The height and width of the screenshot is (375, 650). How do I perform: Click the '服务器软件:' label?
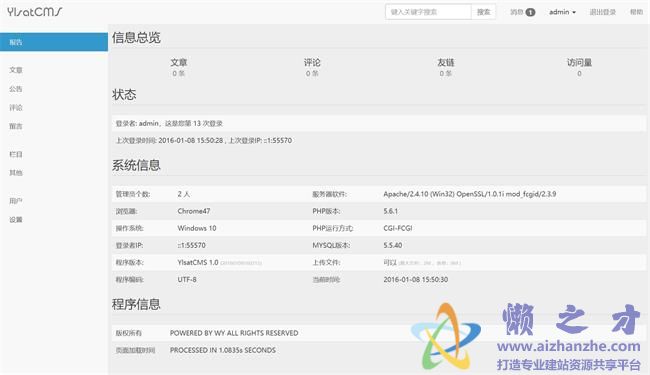point(329,194)
